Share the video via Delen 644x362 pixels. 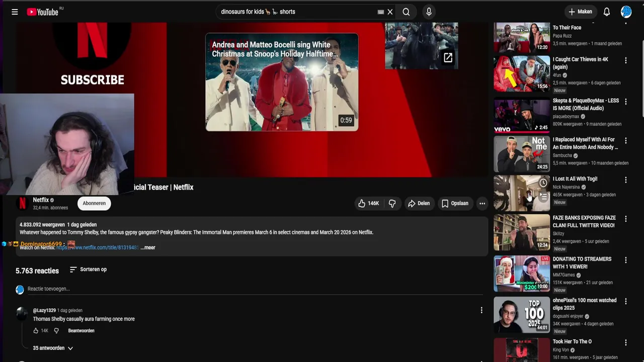419,203
